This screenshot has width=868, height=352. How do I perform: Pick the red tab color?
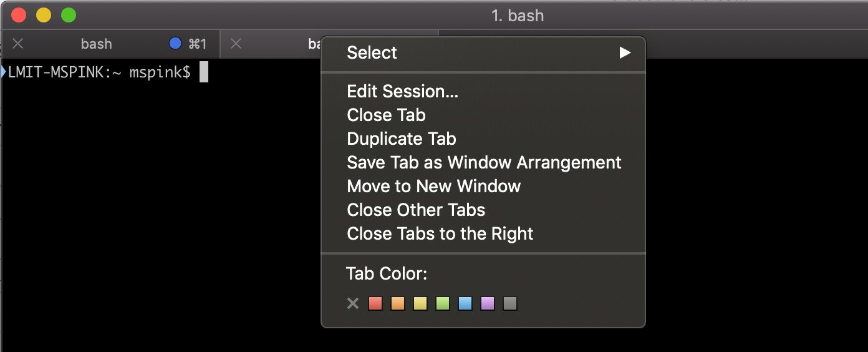click(x=375, y=304)
